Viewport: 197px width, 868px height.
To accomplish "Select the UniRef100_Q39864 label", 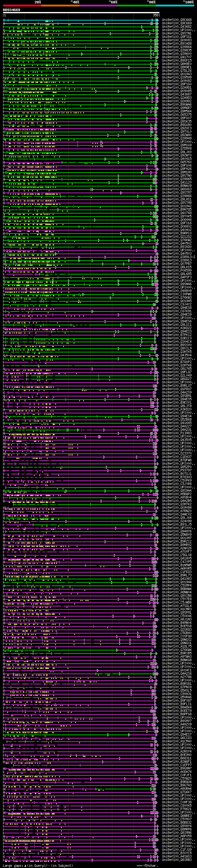I will click(x=176, y=47).
